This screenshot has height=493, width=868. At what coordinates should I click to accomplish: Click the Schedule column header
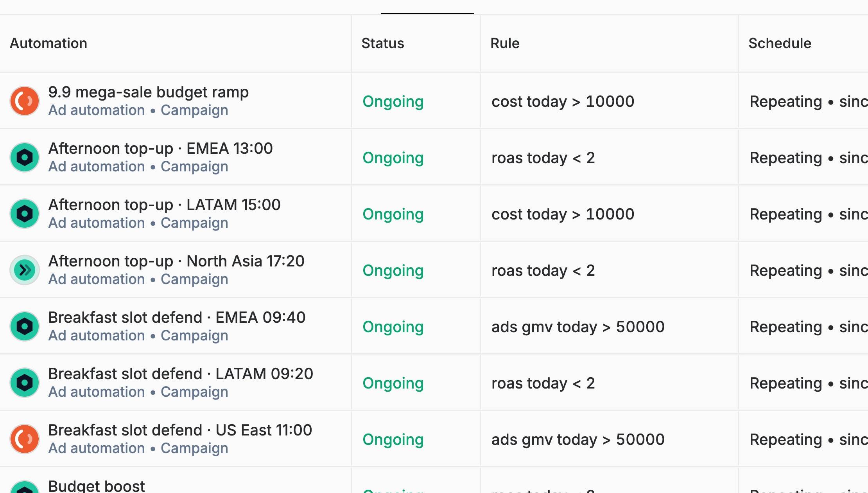coord(780,43)
